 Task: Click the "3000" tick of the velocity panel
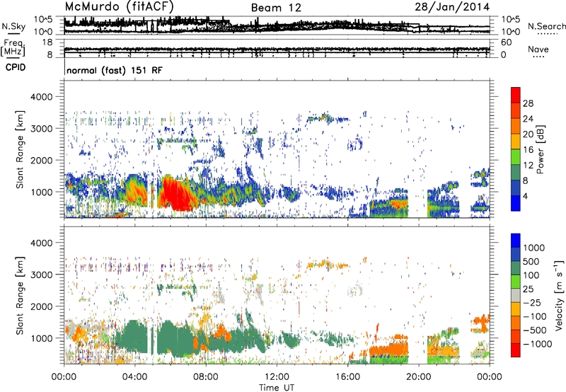tap(42, 275)
